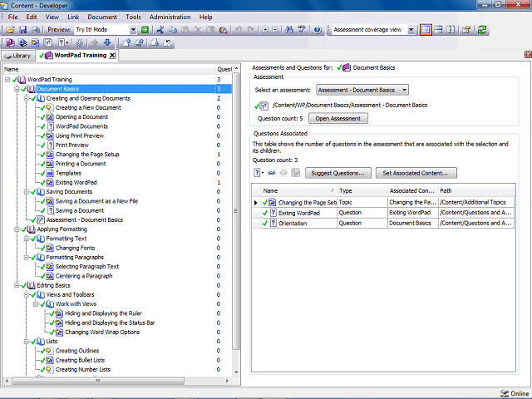Click the Check In document icon
Viewport: 532px width, 399px height.
pyautogui.click(x=127, y=42)
